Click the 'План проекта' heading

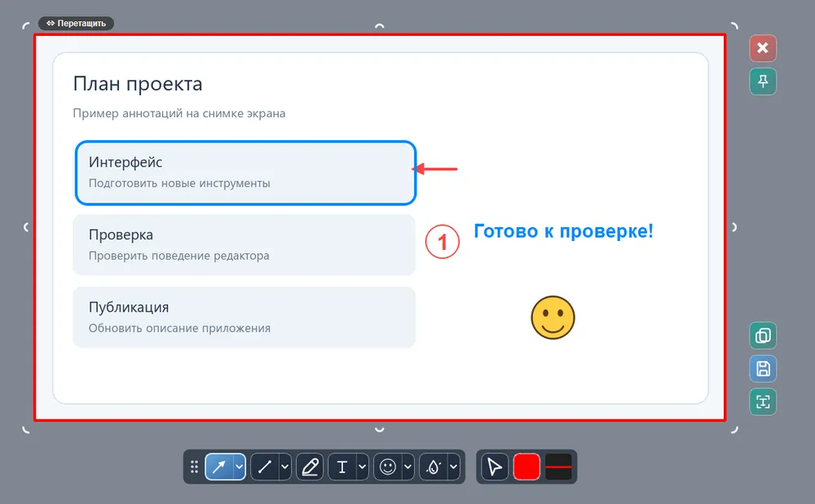tap(137, 84)
